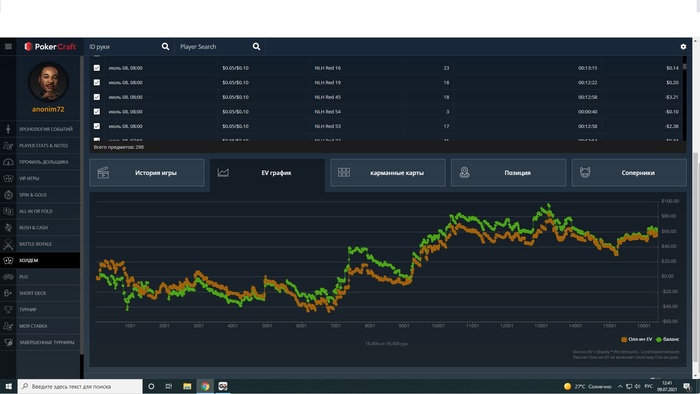The height and width of the screenshot is (394, 700).
Task: Click the NLH Red 45 table name
Action: [327, 97]
